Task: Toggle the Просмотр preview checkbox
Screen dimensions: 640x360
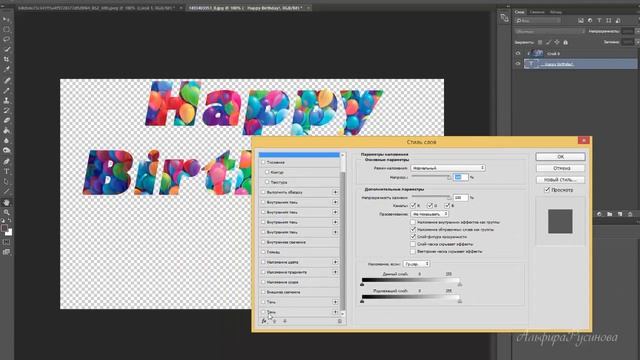Action: coord(547,190)
